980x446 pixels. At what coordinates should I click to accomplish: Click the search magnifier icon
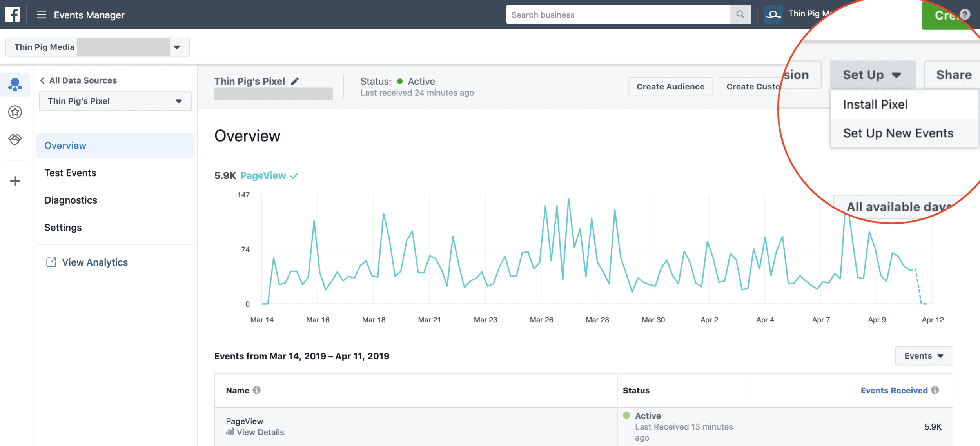coord(740,15)
